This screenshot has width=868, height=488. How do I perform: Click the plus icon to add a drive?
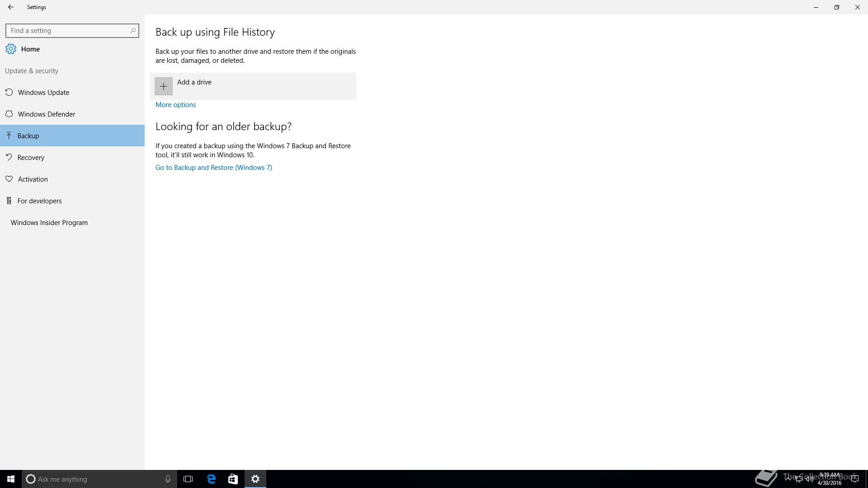click(x=164, y=86)
